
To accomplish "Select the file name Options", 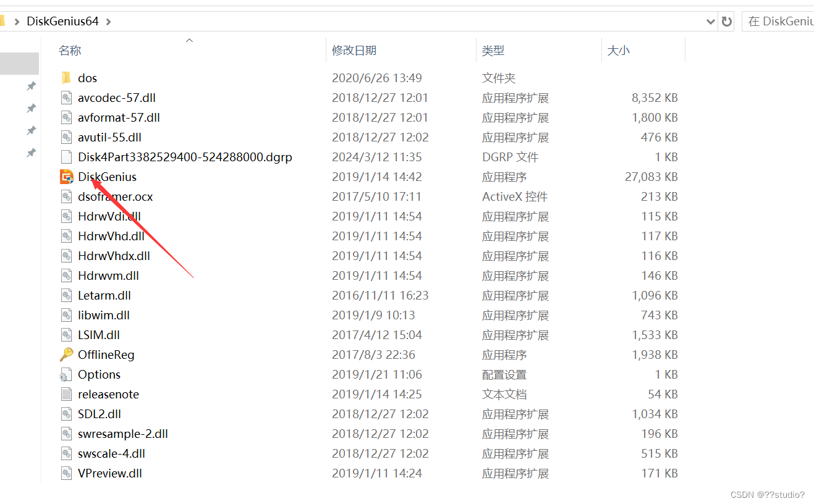I will point(99,374).
